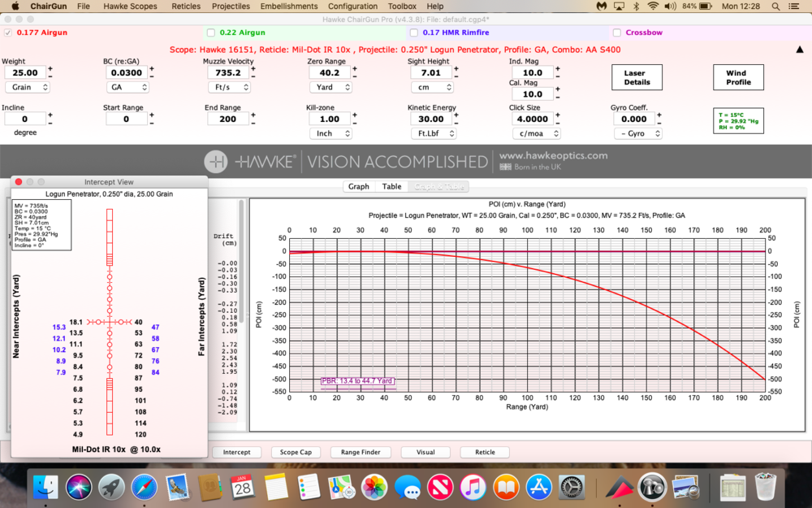This screenshot has width=812, height=508.
Task: Enable the Crossbow profile checkbox
Action: point(617,33)
